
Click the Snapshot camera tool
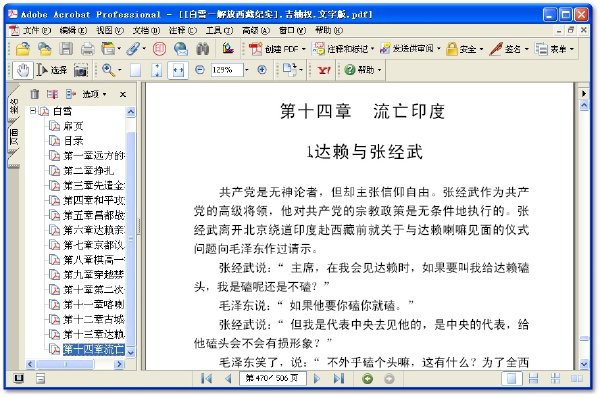pos(81,70)
